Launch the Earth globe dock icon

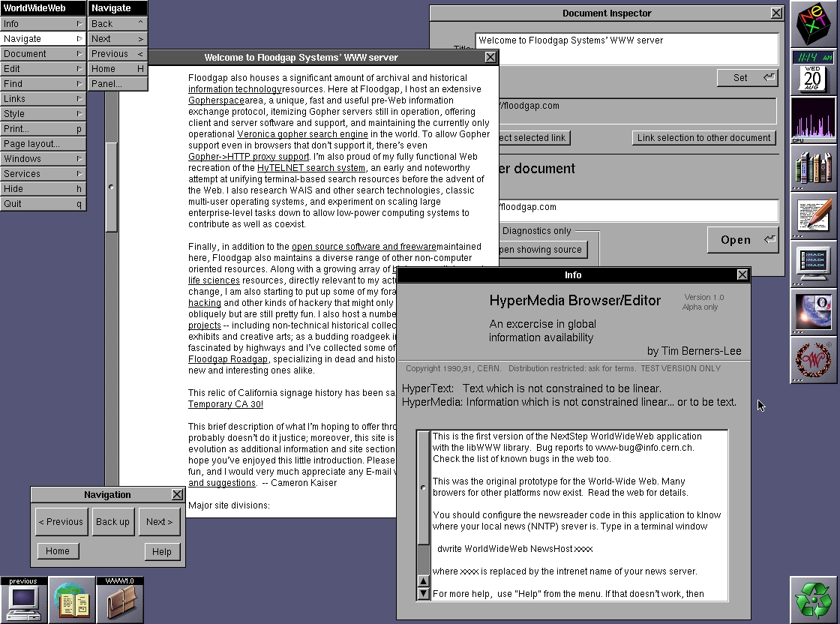tap(813, 310)
